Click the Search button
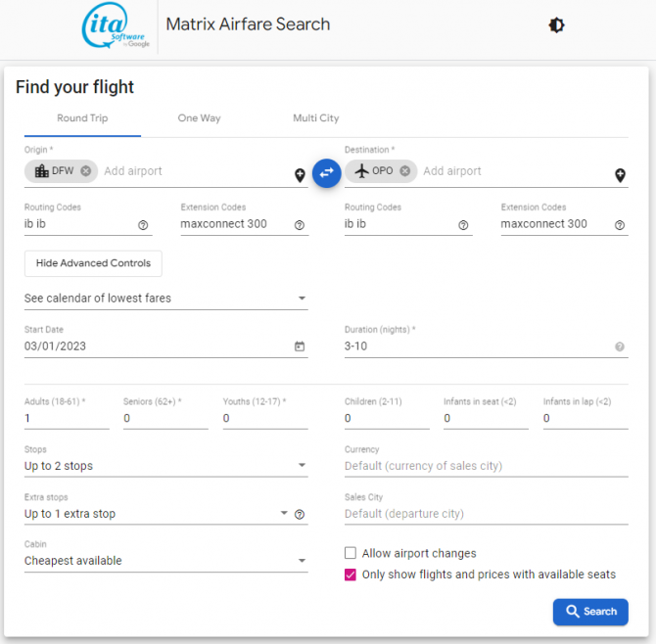Image resolution: width=656 pixels, height=644 pixels. (x=590, y=612)
